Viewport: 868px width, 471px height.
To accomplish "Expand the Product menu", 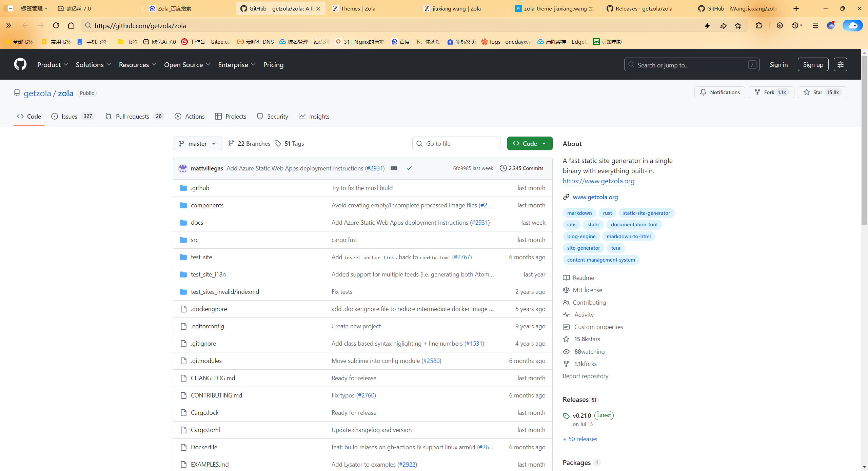I will tap(53, 65).
